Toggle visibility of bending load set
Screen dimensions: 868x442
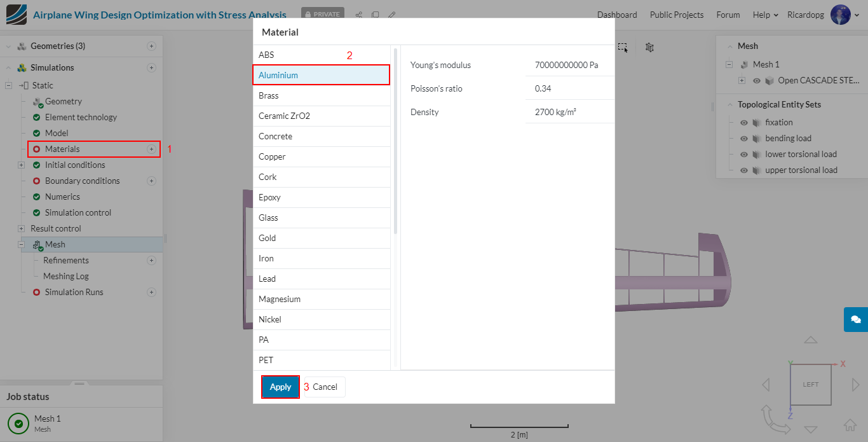pos(743,138)
